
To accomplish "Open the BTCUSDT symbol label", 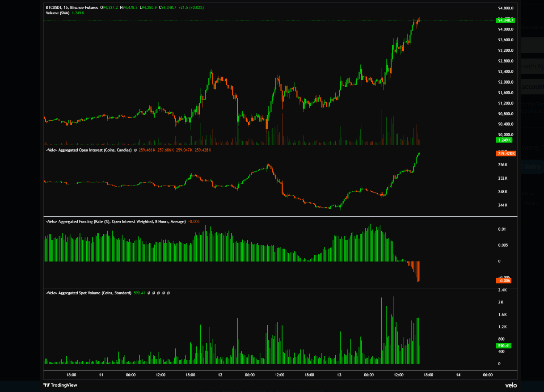I will [x=55, y=8].
